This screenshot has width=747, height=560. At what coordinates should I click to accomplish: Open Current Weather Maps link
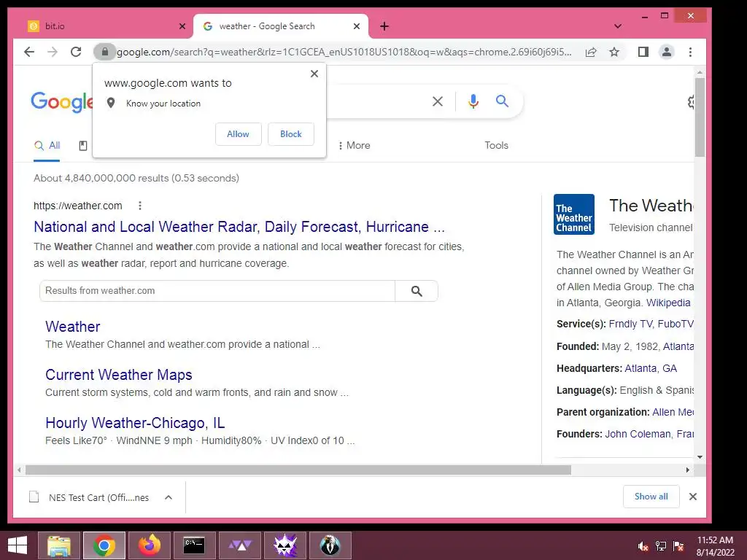tap(119, 375)
